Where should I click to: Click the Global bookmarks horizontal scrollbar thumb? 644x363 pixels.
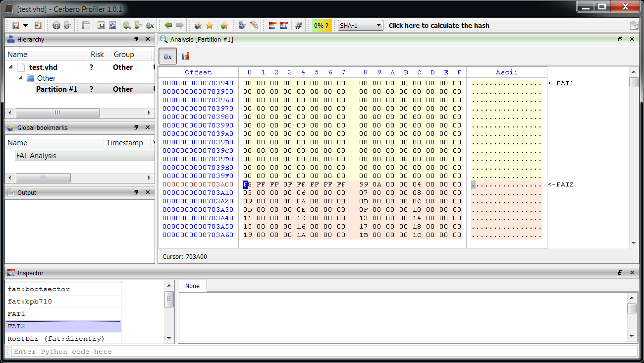tap(43, 178)
